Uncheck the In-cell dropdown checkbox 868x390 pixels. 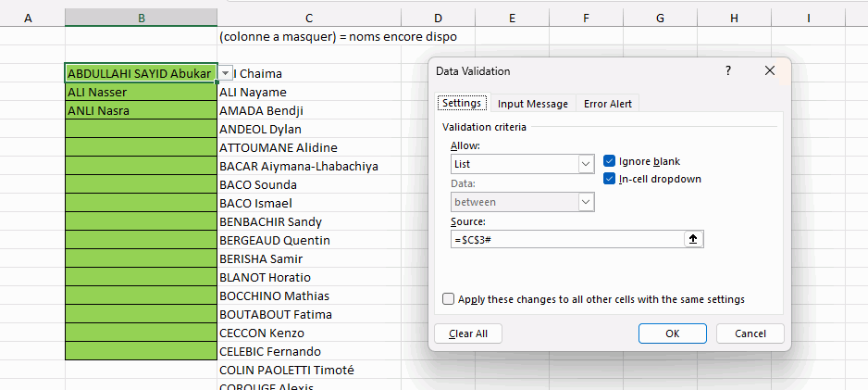[x=610, y=179]
